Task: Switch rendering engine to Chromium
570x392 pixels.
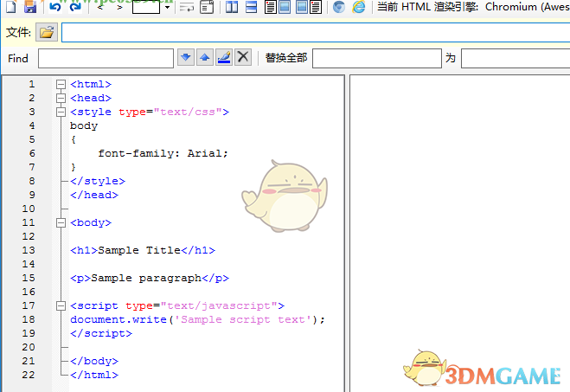Action: (x=339, y=7)
